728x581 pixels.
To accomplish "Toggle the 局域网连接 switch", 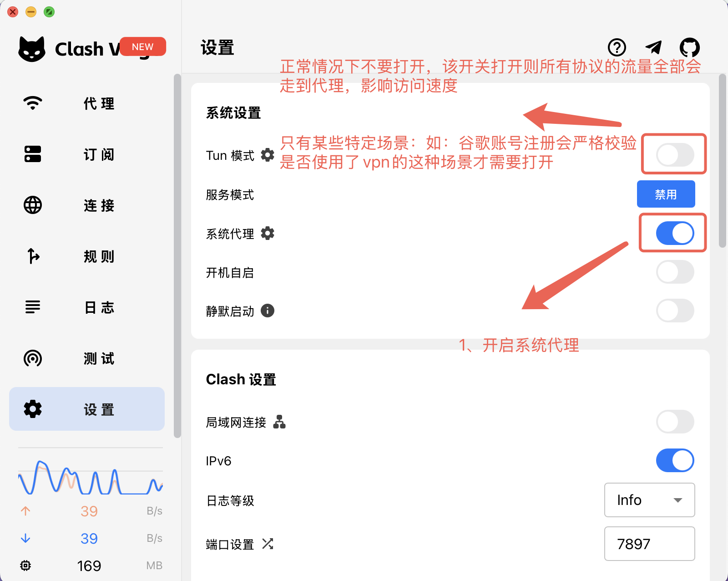I will 675,422.
